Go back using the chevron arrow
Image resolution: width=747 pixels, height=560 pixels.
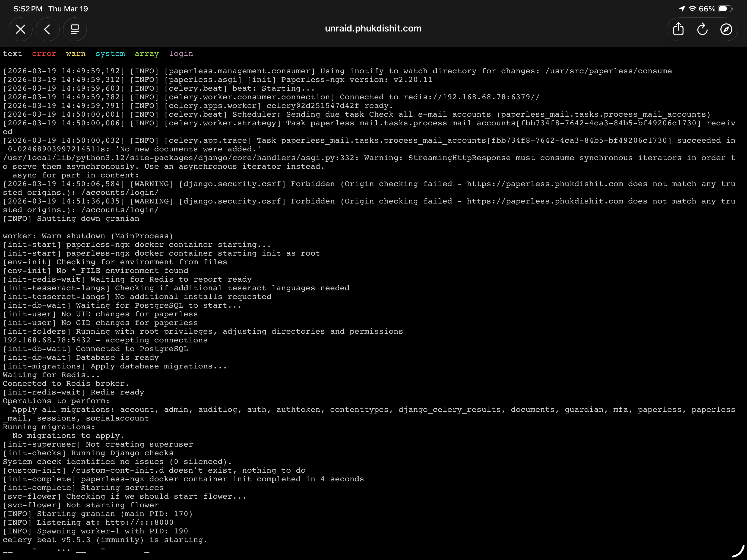point(48,29)
